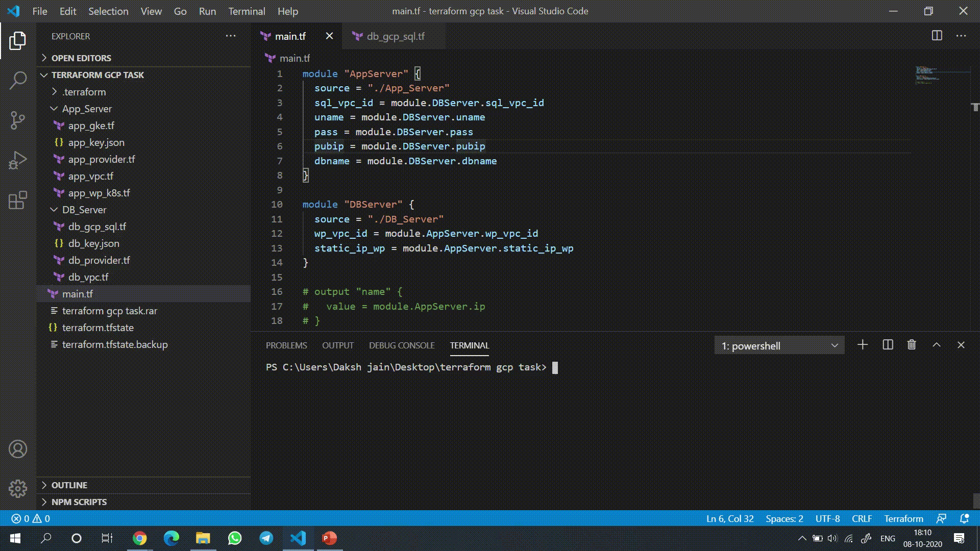980x551 pixels.
Task: Open Chrome from the taskbar
Action: point(139,538)
